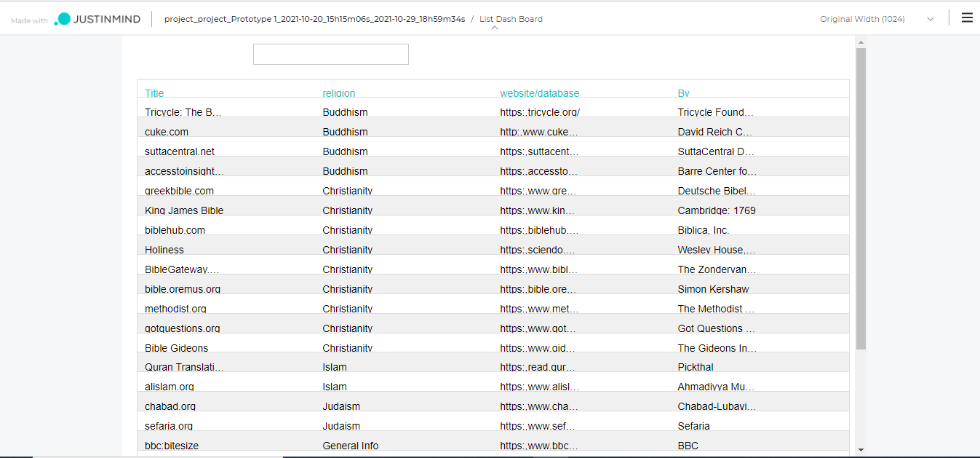The height and width of the screenshot is (458, 980).
Task: Open the Original Width (1024) dropdown
Action: click(x=877, y=20)
